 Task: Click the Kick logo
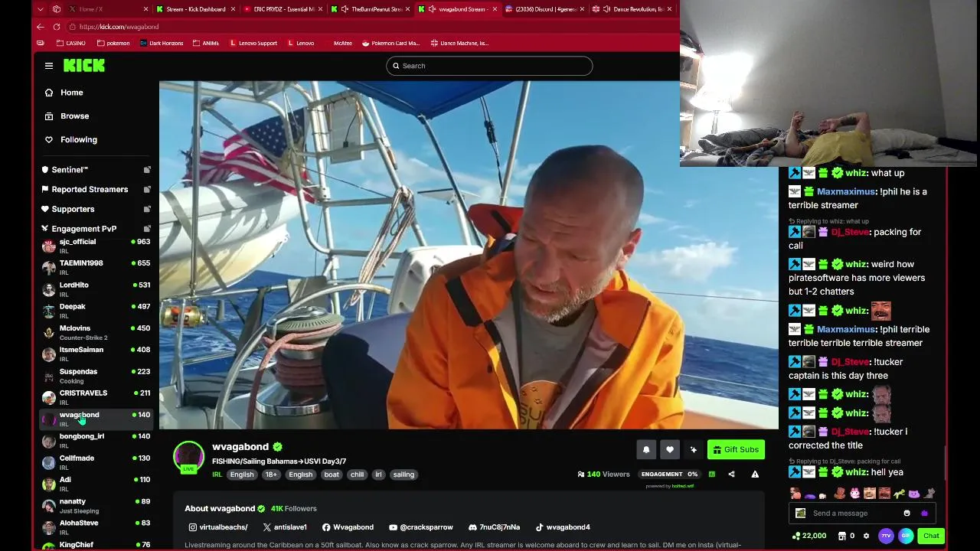(x=84, y=66)
